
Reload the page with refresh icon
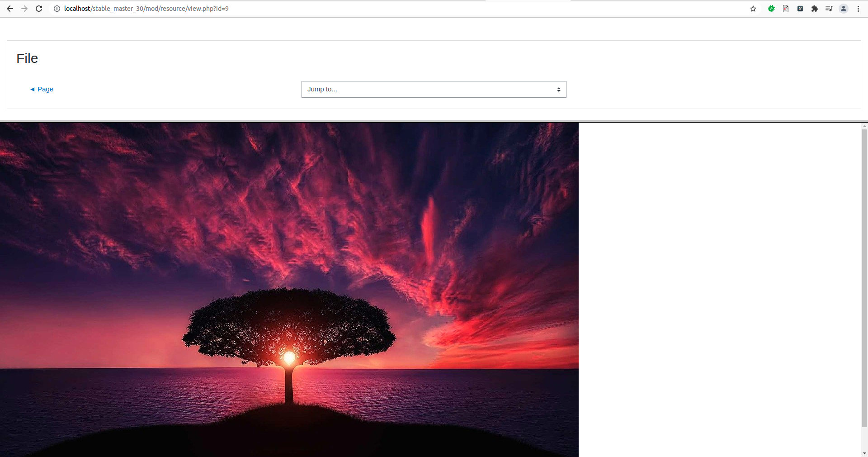(39, 9)
